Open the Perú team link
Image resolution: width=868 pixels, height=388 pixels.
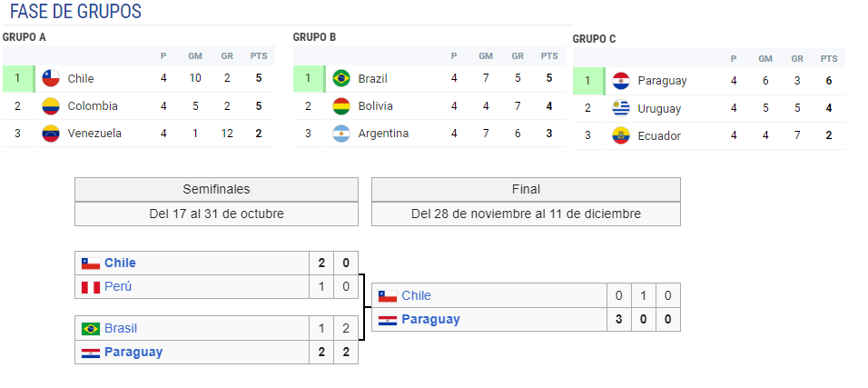(118, 287)
